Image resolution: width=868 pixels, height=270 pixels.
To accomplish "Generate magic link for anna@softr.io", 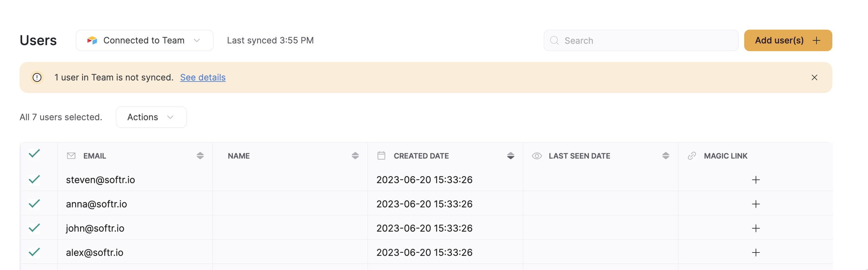I will 756,204.
